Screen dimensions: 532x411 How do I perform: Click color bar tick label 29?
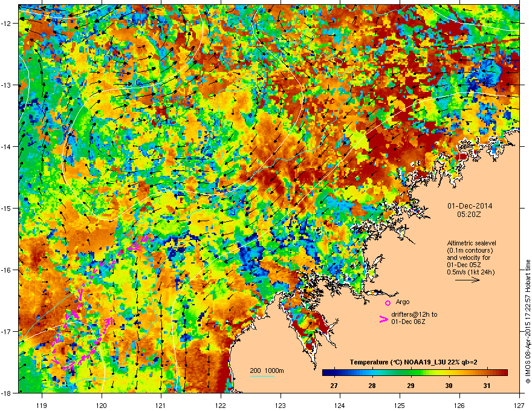click(x=410, y=386)
